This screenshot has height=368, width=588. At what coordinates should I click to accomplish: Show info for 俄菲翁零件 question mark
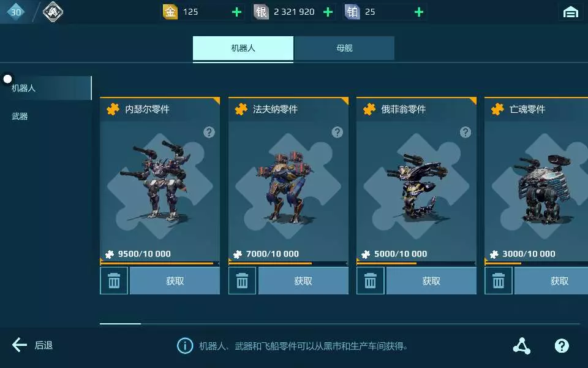coord(466,132)
